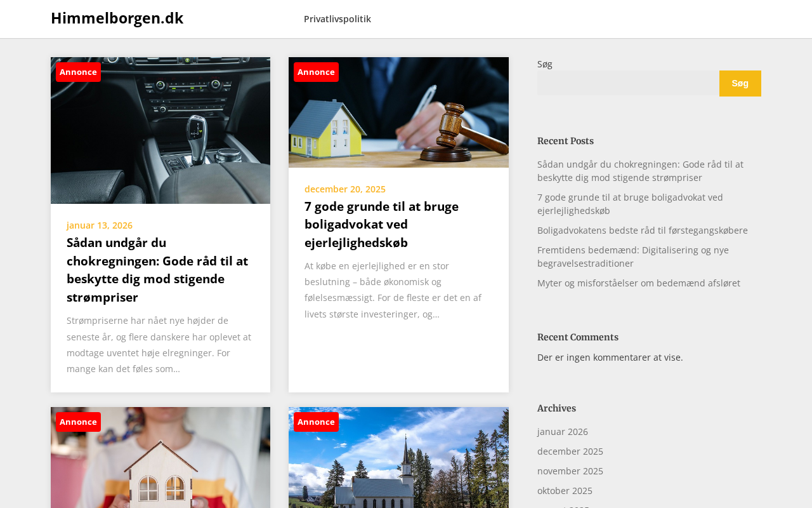Open recent post Myter og misforståelser om bedemænd
This screenshot has width=812, height=508.
point(639,283)
